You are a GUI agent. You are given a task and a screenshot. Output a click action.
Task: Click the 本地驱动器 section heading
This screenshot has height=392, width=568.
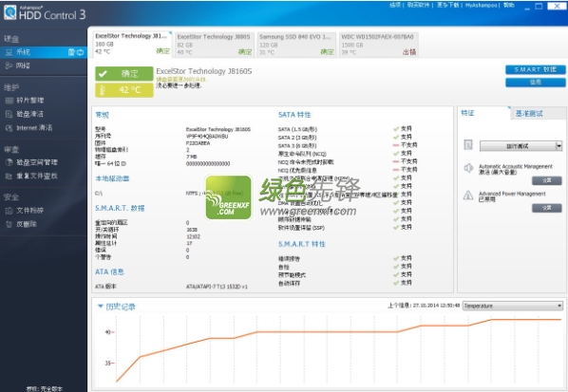[x=112, y=178]
